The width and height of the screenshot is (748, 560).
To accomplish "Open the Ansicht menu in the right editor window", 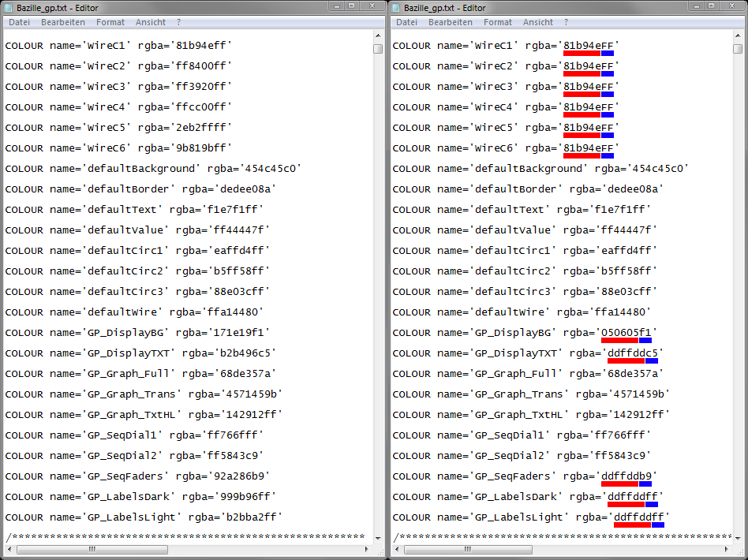I will (x=537, y=22).
